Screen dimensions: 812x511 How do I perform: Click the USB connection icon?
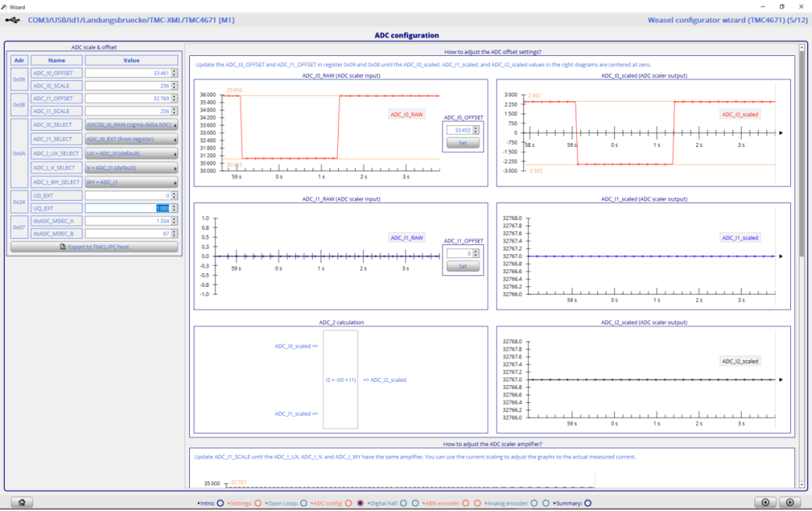[x=12, y=20]
